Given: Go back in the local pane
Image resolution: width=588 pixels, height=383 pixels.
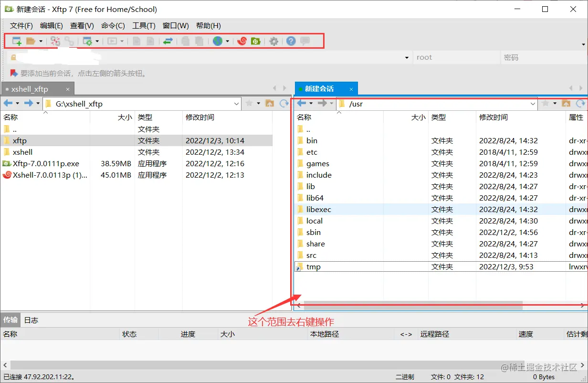Looking at the screenshot, I should [x=8, y=103].
